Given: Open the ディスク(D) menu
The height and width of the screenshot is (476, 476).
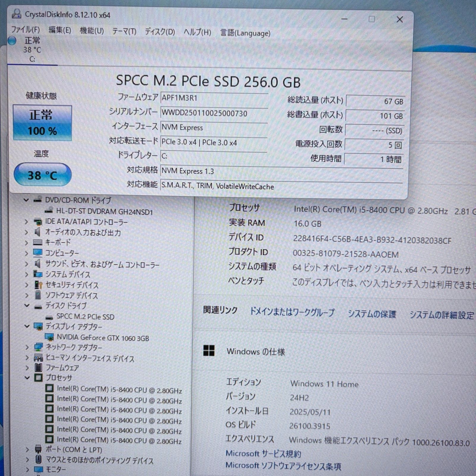Looking at the screenshot, I should 160,32.
